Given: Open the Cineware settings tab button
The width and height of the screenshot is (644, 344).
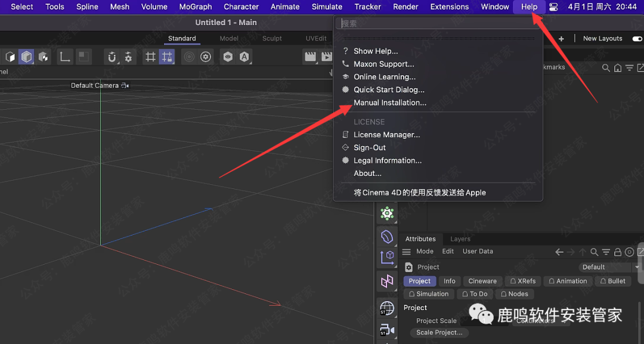Looking at the screenshot, I should 482,281.
